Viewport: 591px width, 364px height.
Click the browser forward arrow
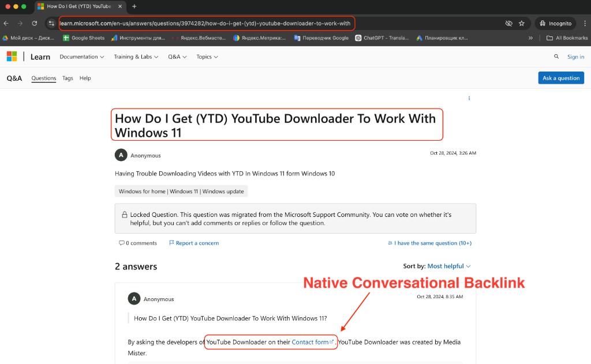coord(20,23)
